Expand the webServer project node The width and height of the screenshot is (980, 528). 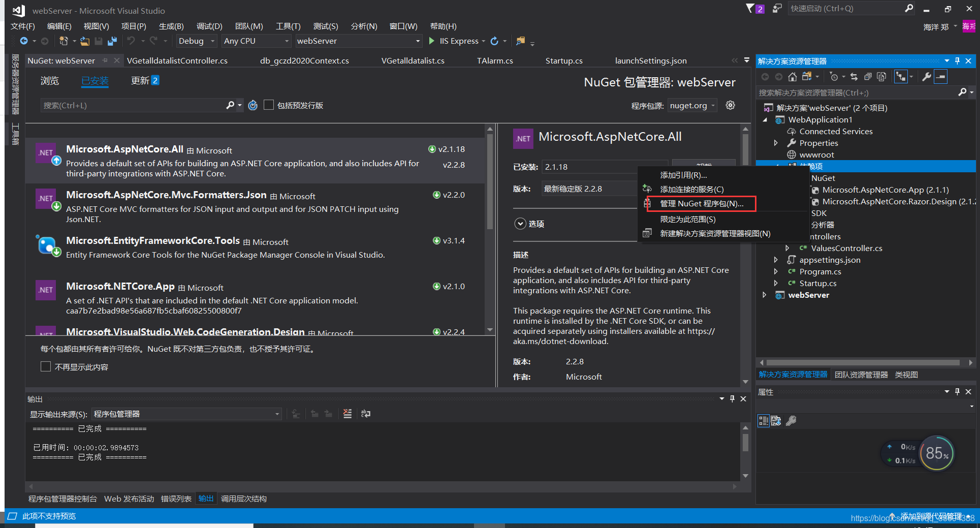pos(764,295)
